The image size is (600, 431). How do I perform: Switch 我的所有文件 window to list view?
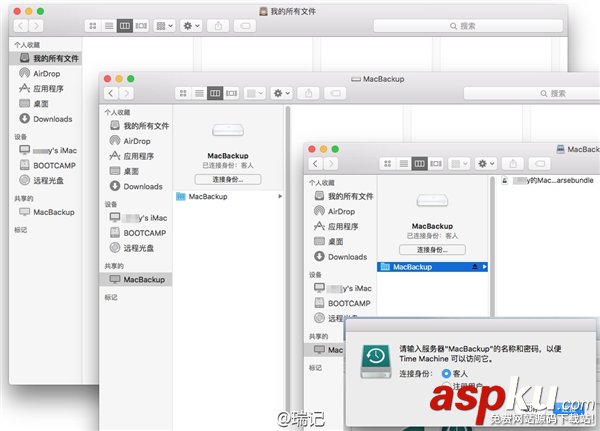coord(109,26)
